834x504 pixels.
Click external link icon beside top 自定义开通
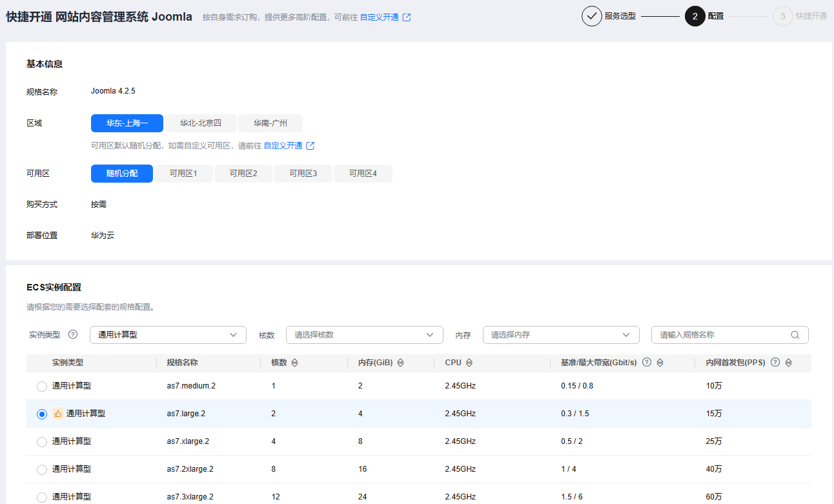point(407,17)
